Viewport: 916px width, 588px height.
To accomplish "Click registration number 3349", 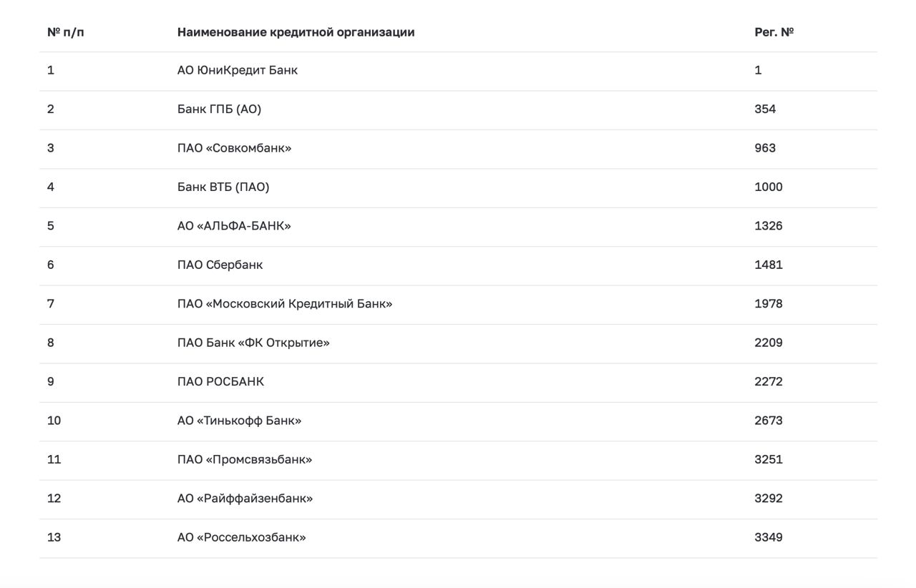I will (x=769, y=537).
